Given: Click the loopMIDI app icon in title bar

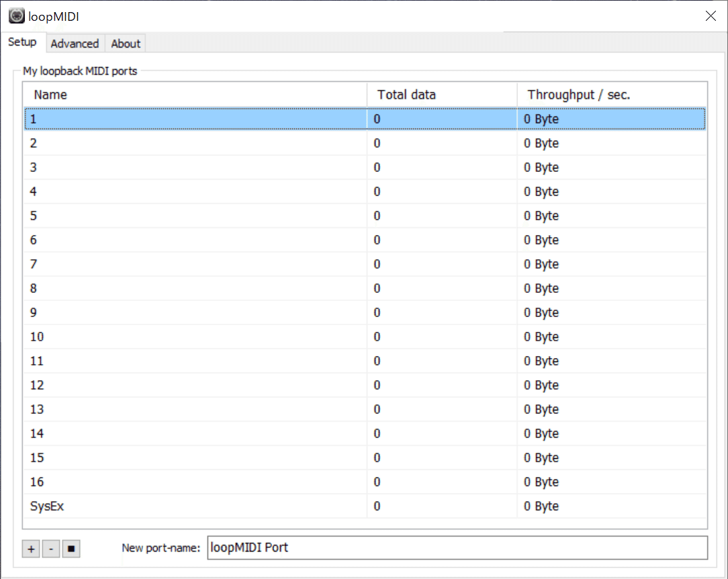Looking at the screenshot, I should click(17, 16).
